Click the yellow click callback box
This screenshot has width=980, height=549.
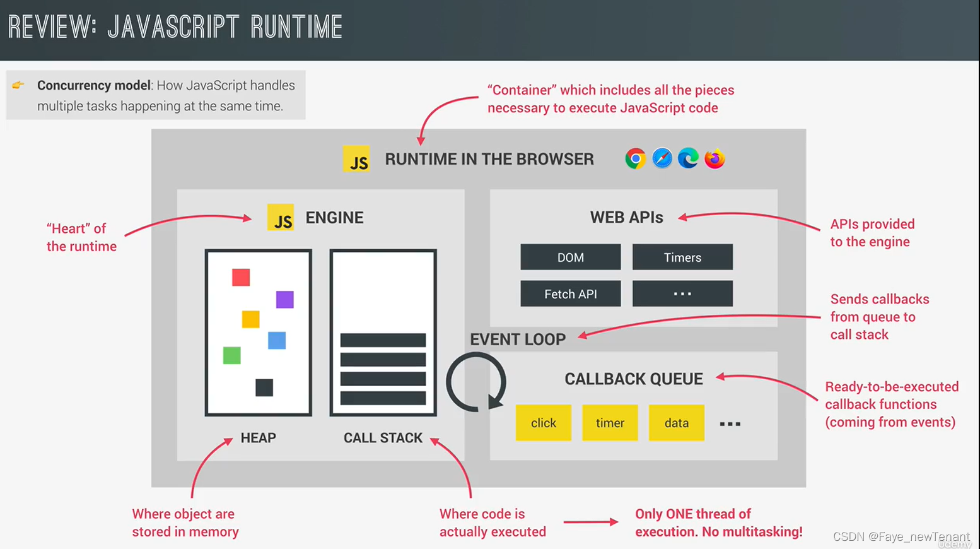click(544, 423)
